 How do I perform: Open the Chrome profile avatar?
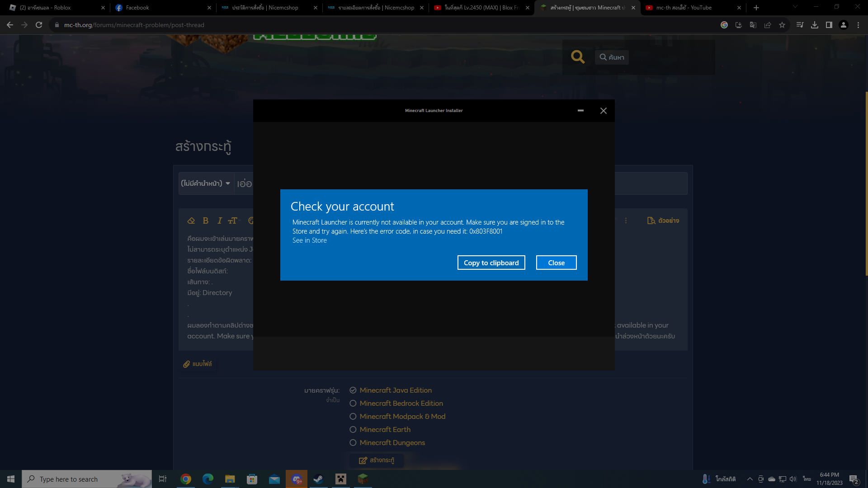(844, 25)
